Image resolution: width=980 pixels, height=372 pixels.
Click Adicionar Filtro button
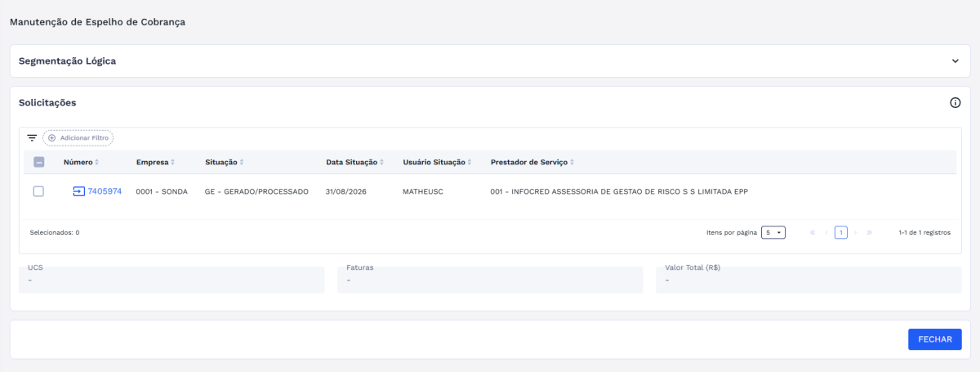pyautogui.click(x=78, y=138)
